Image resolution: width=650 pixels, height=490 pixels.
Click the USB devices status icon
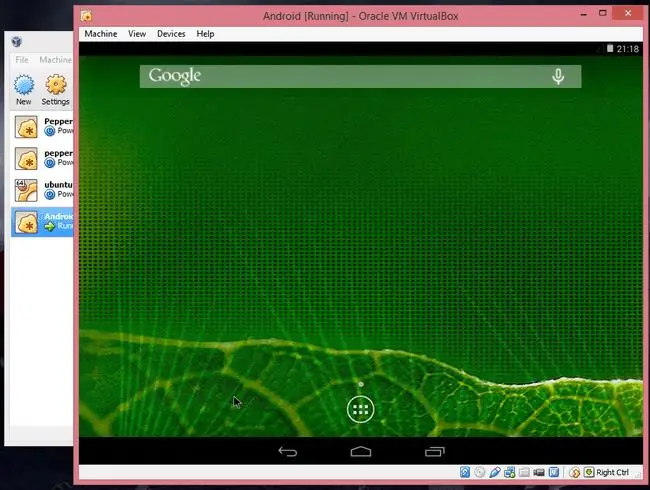tap(495, 472)
